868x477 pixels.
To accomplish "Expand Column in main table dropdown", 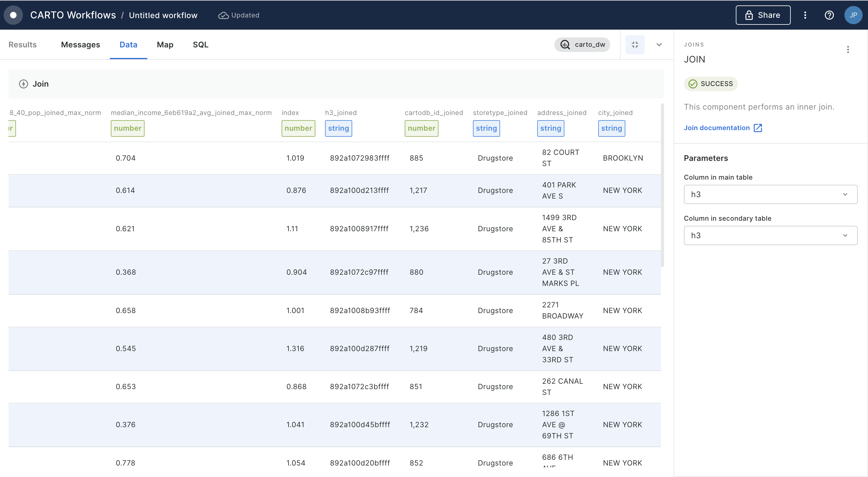I will pyautogui.click(x=770, y=194).
